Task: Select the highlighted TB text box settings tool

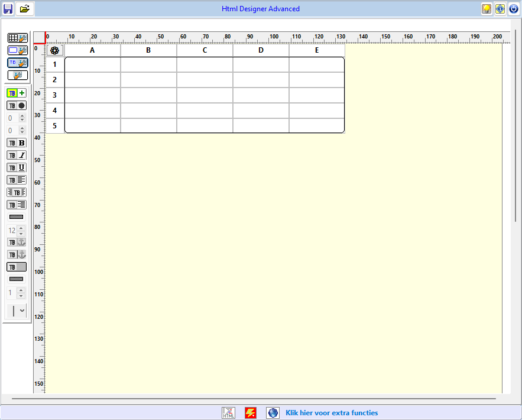Action: tap(18, 63)
